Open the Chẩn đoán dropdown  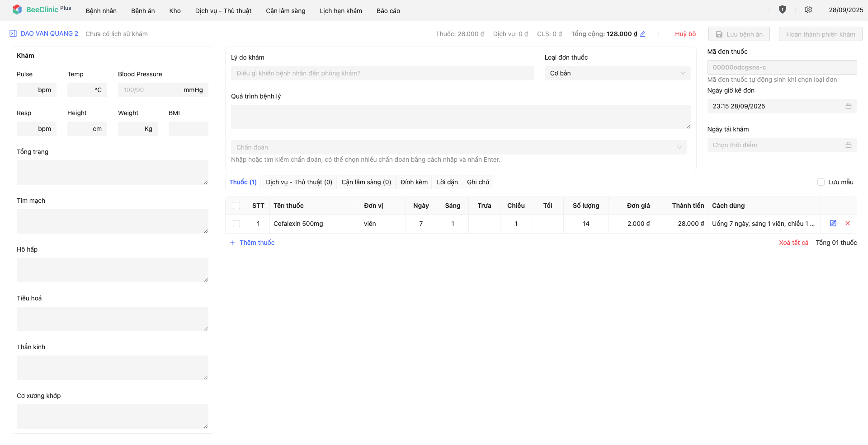[x=458, y=148]
